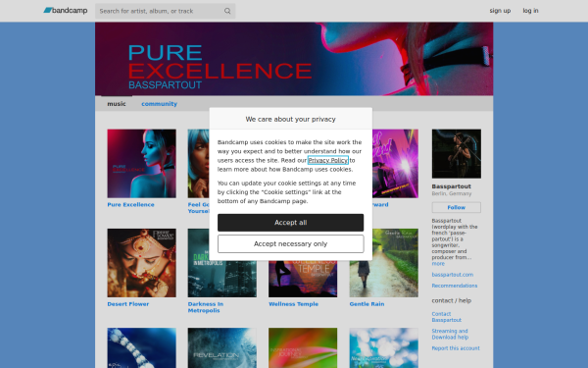This screenshot has height=368, width=588.
Task: Open the sign up link
Action: tap(500, 11)
